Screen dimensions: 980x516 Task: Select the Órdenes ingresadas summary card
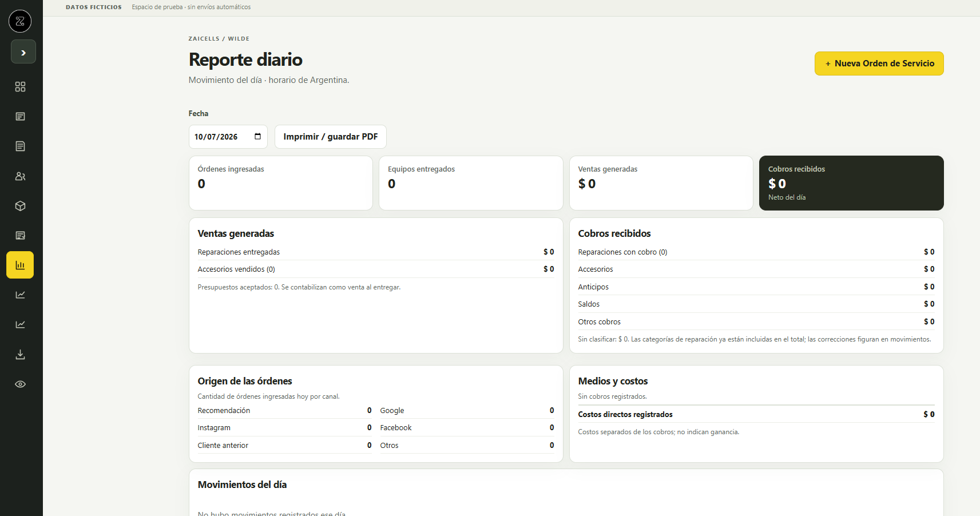click(280, 183)
